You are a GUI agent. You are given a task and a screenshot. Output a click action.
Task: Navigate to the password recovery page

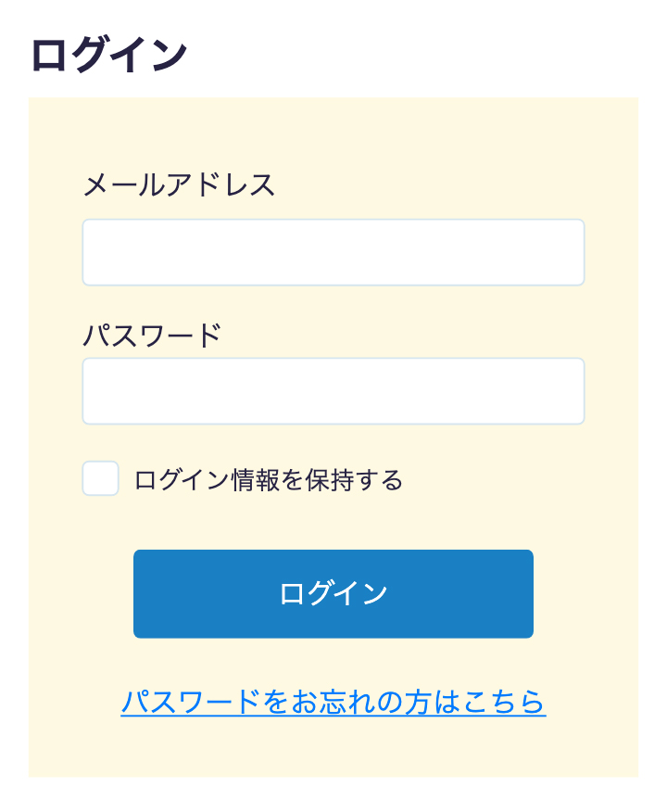point(335,704)
